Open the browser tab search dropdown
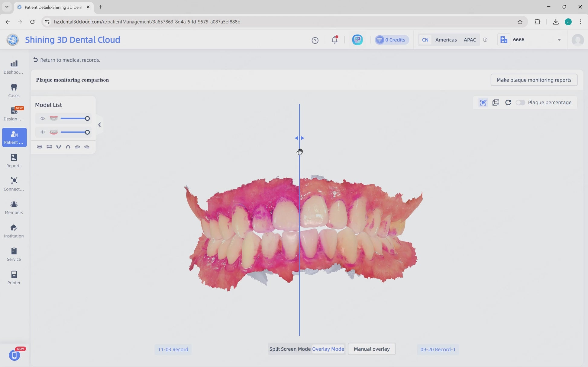The image size is (588, 367). click(x=7, y=7)
